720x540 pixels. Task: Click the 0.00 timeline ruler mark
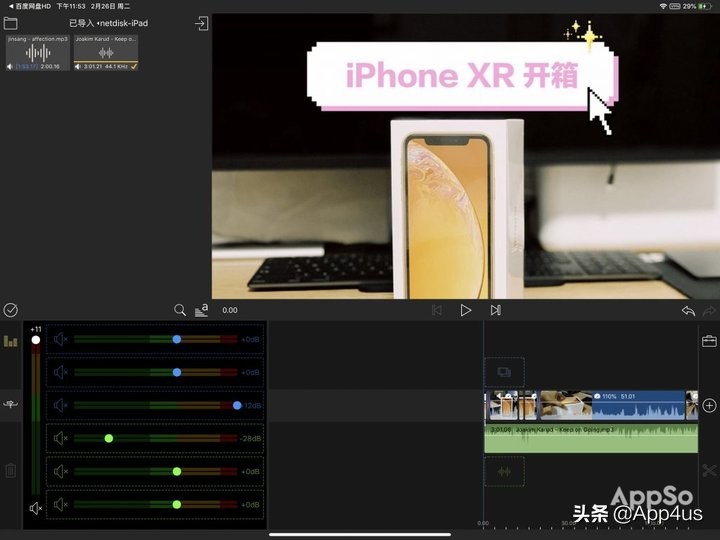tap(483, 523)
